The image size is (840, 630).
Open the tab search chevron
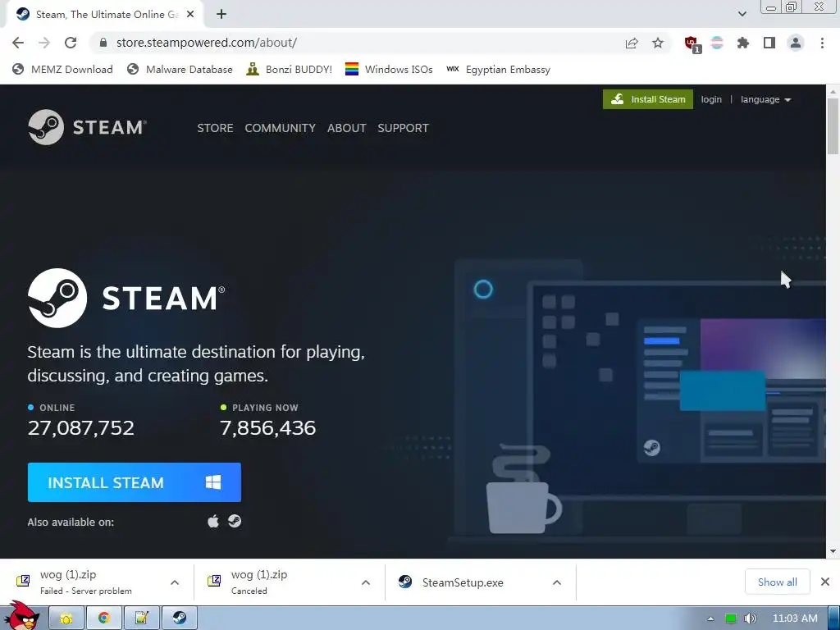[x=742, y=14]
